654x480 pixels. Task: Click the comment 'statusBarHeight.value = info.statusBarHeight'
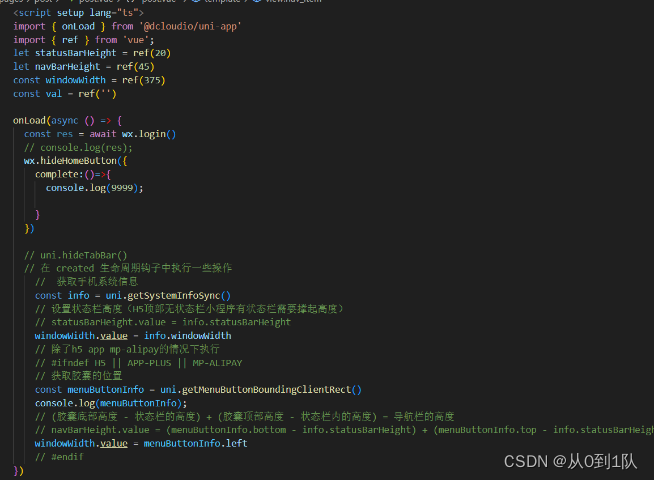click(163, 322)
